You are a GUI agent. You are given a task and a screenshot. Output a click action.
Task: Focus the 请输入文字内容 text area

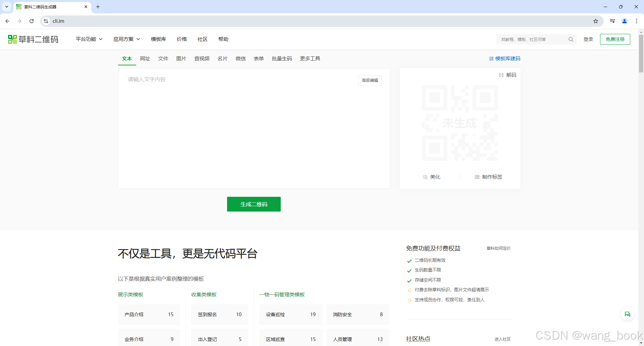coord(254,128)
